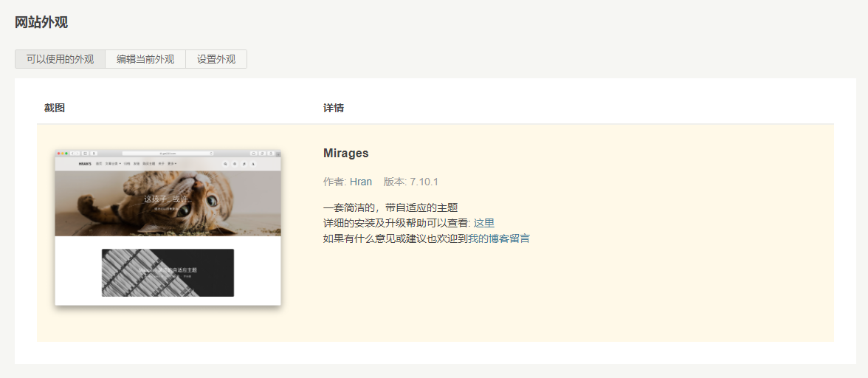Visit the 我的博客留言 link
The image size is (868, 378).
499,238
